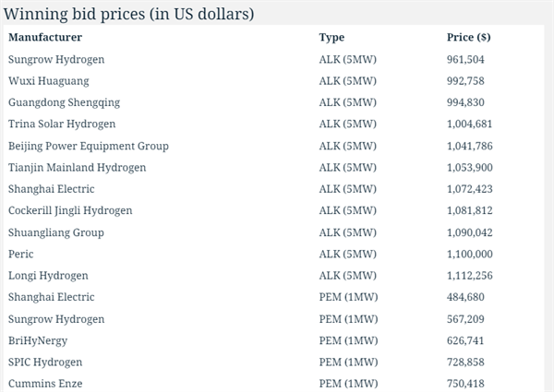This screenshot has width=554, height=392.
Task: Select the Wuxi Huaguang manufacturer cell
Action: point(49,81)
